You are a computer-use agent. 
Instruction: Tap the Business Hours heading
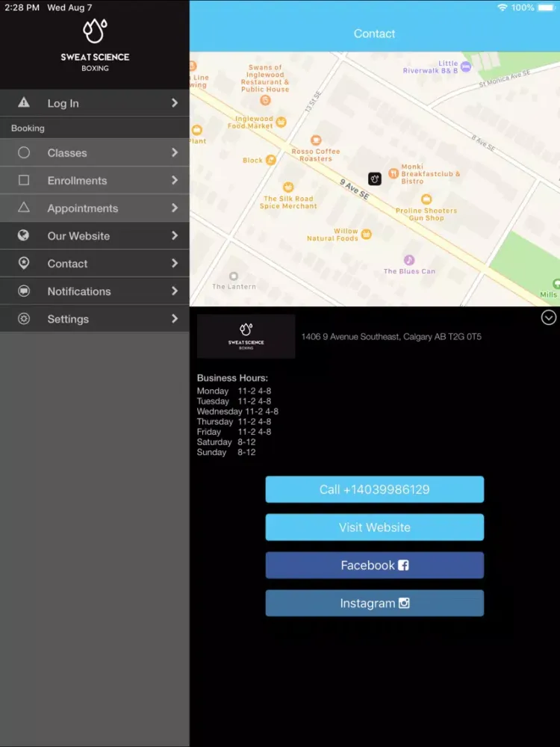[x=232, y=378]
